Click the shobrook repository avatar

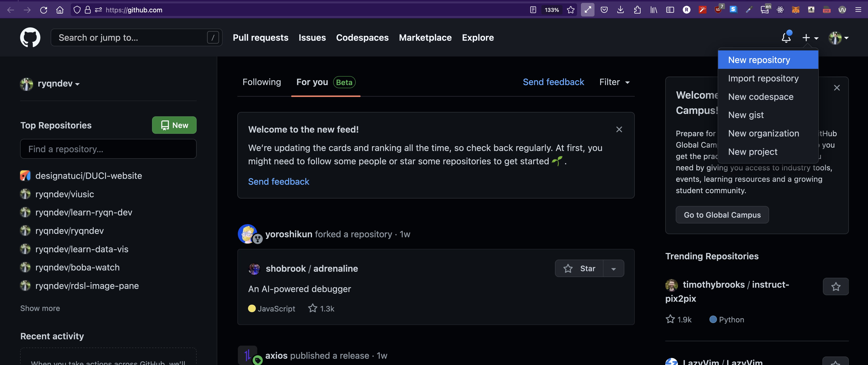[x=254, y=269]
